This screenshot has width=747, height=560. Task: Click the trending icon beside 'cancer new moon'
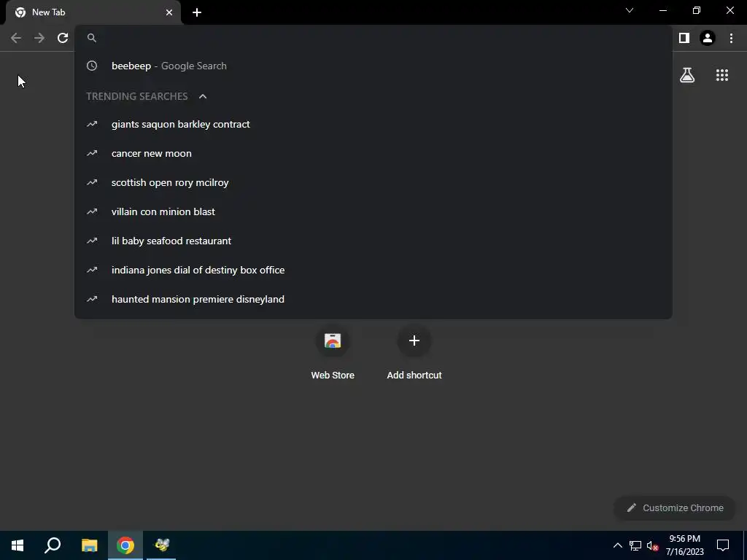point(92,153)
